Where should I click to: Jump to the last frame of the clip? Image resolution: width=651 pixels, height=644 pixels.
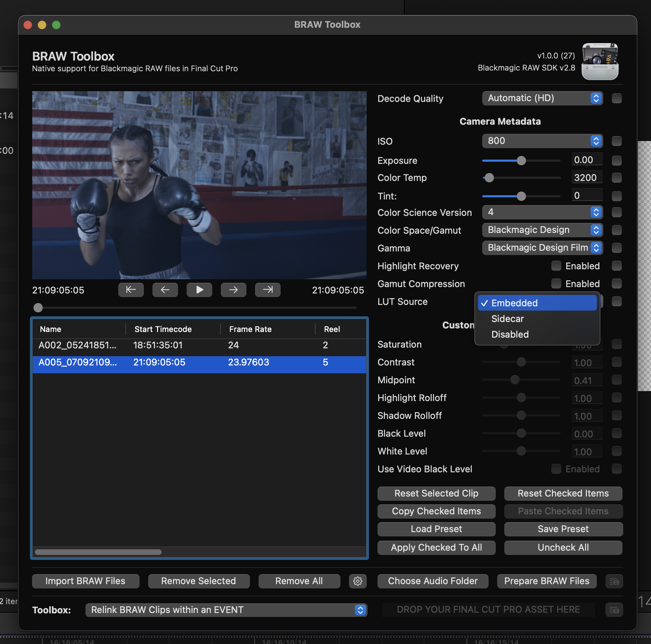coord(267,290)
